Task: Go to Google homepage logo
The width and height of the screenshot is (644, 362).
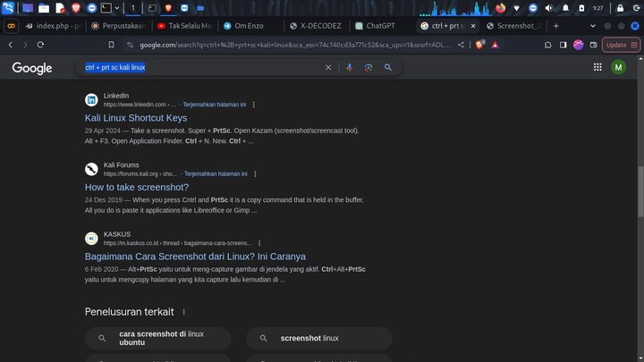Action: tap(32, 68)
